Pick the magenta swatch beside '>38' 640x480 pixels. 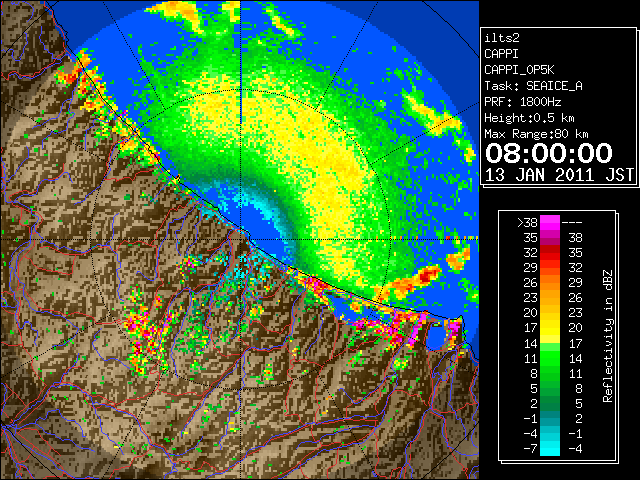click(550, 222)
